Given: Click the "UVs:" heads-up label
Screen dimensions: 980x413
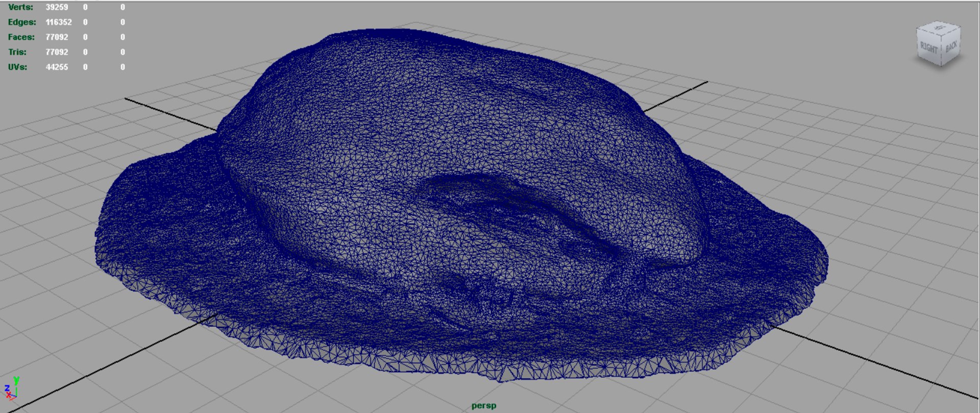Looking at the screenshot, I should [18, 67].
